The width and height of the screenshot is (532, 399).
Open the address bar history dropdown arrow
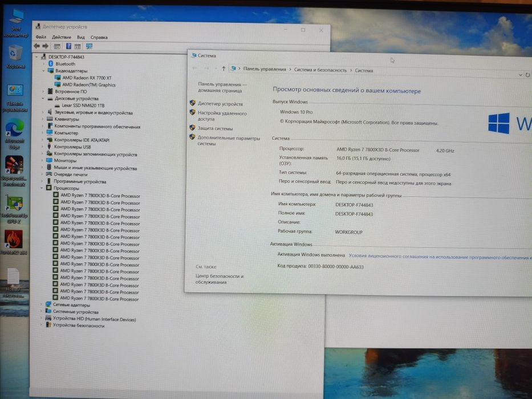(521, 75)
